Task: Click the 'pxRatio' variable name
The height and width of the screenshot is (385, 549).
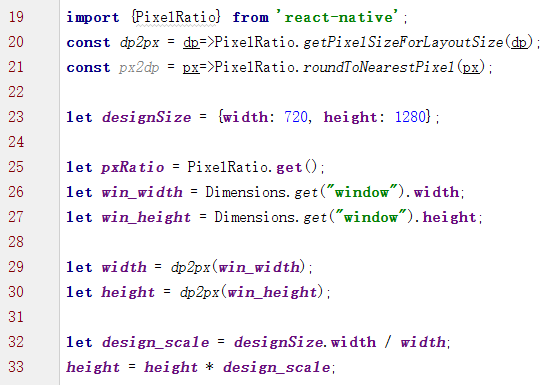Action: click(x=133, y=167)
